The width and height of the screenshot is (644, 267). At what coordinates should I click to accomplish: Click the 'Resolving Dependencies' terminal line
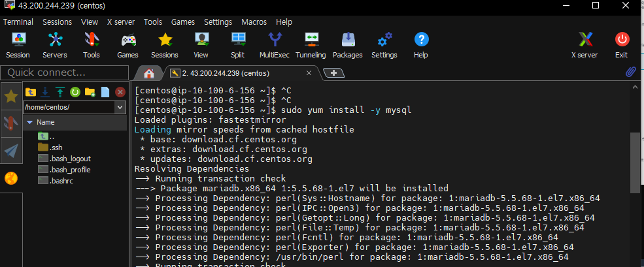pos(192,169)
